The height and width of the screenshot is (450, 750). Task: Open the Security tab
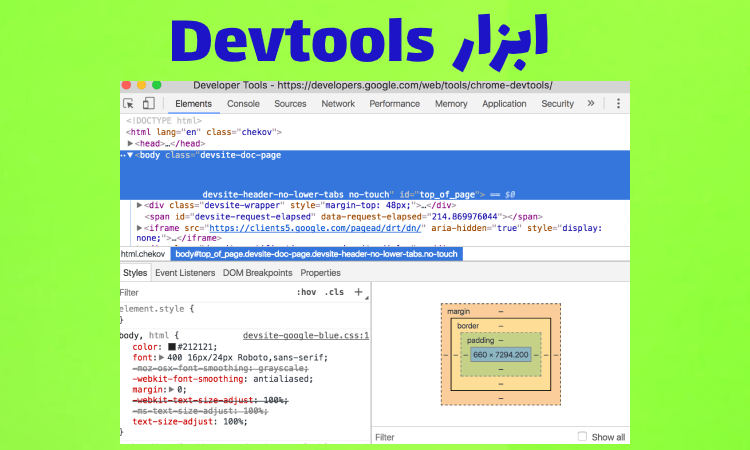[557, 104]
